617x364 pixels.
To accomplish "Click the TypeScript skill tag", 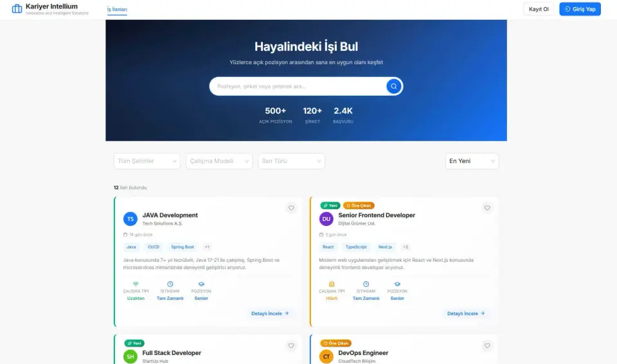I will [x=355, y=247].
